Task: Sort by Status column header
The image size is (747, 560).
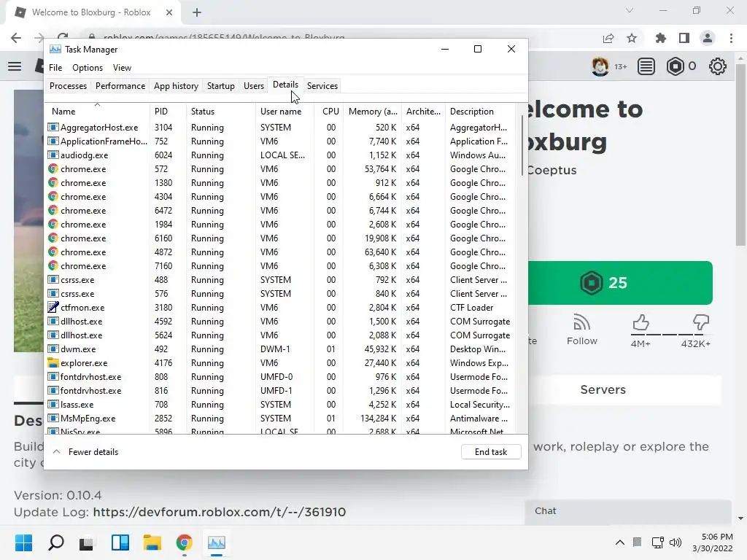Action: (220, 111)
